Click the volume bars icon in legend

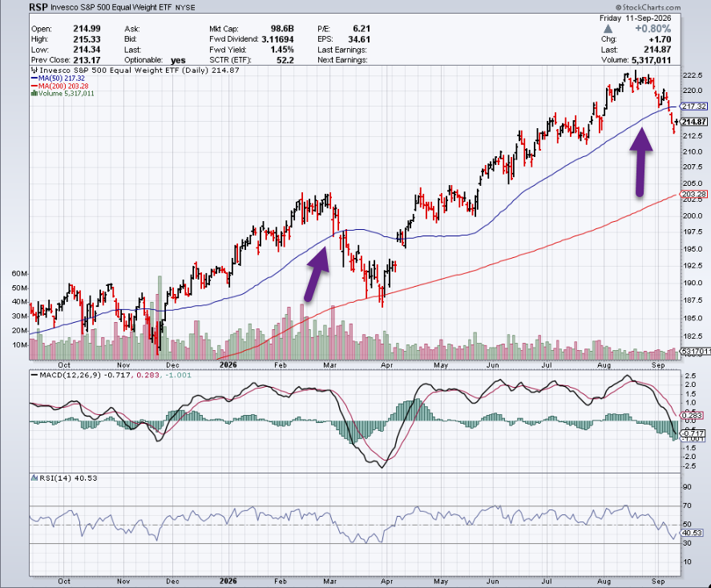point(34,93)
